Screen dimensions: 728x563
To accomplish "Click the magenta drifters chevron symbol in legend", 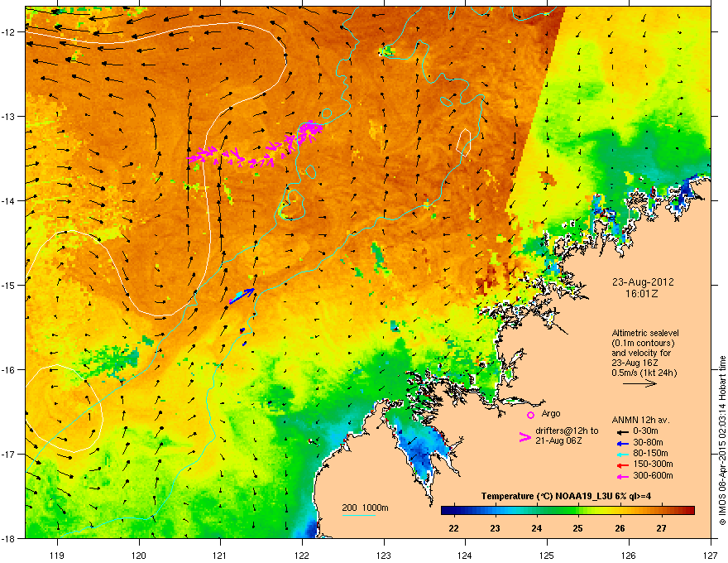I will 524,436.
